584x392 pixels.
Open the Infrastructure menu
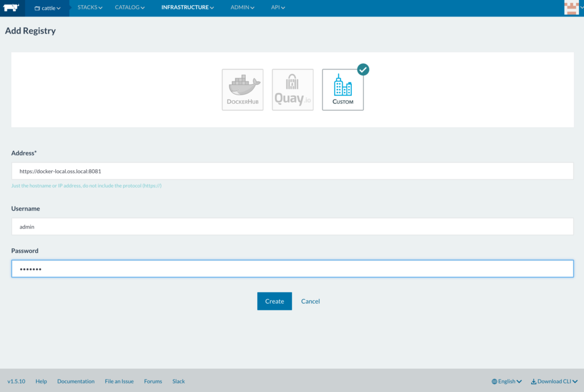pos(188,7)
